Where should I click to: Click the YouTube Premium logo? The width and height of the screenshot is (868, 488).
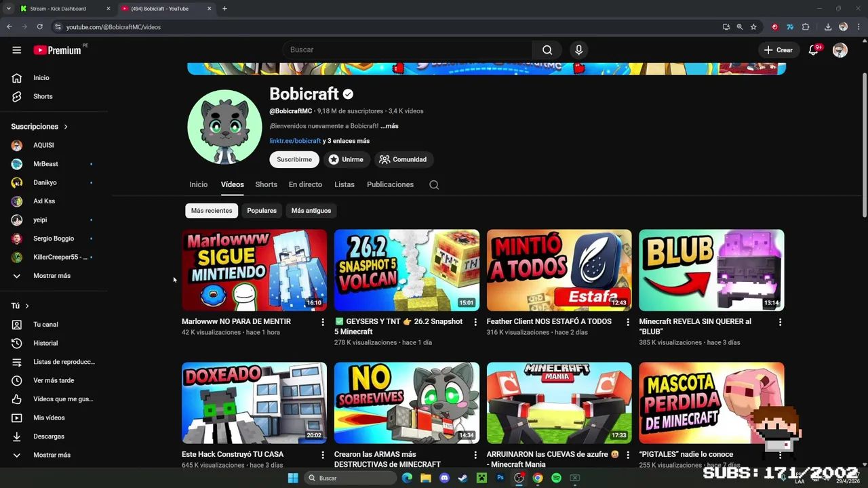point(58,50)
